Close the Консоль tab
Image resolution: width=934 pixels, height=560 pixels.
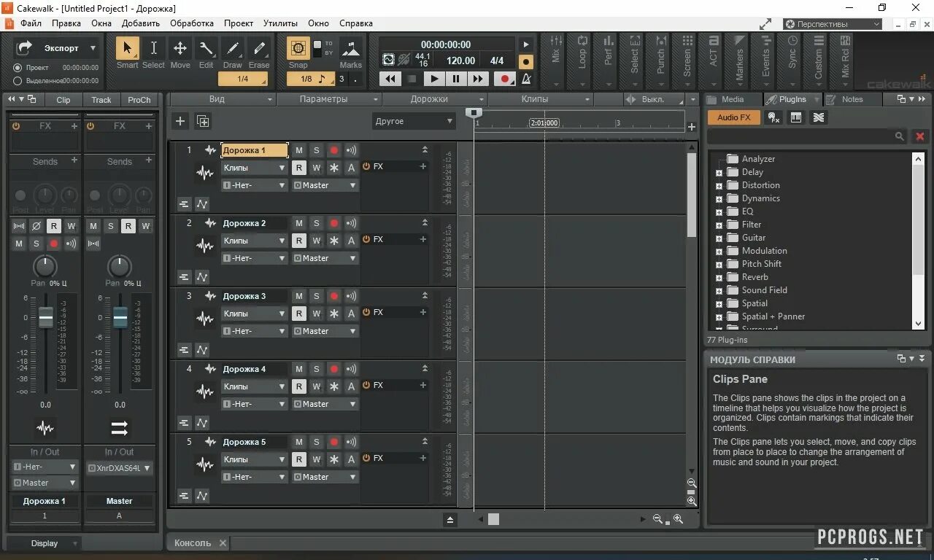(x=223, y=542)
